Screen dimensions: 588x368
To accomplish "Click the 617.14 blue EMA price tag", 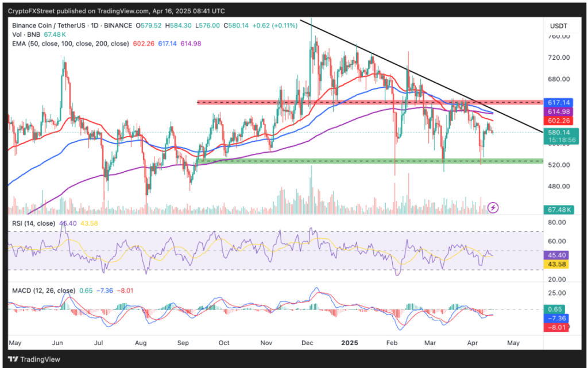I will (x=559, y=102).
